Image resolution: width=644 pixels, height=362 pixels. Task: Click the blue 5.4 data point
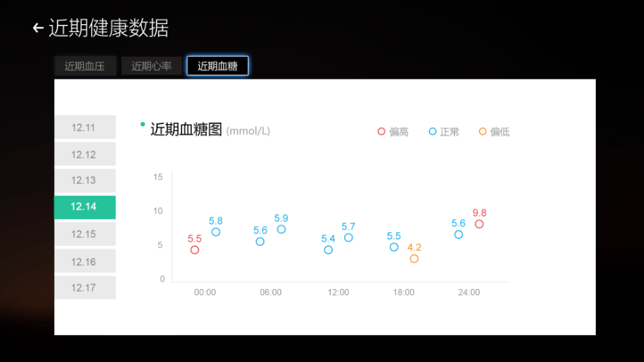(x=329, y=250)
